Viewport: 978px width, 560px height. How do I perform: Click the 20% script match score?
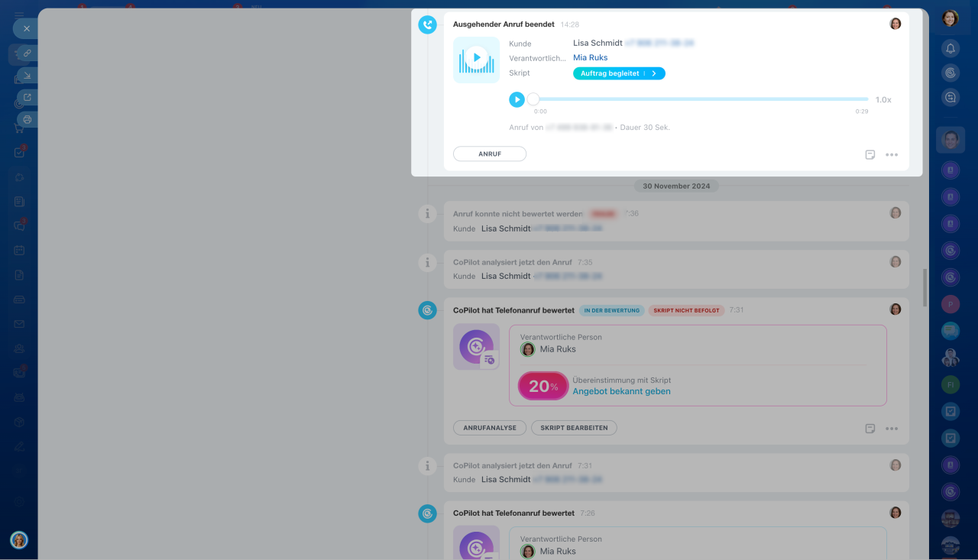pyautogui.click(x=543, y=386)
